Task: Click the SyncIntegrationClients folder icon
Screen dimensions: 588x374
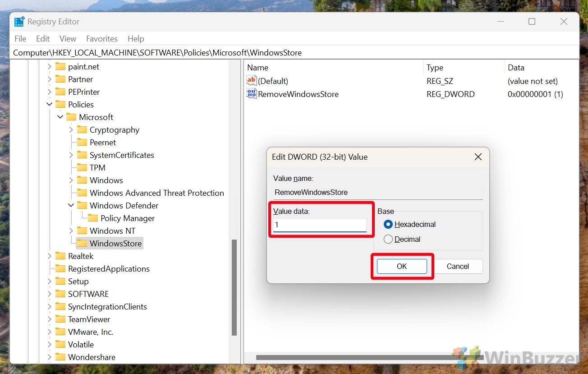Action: 60,306
